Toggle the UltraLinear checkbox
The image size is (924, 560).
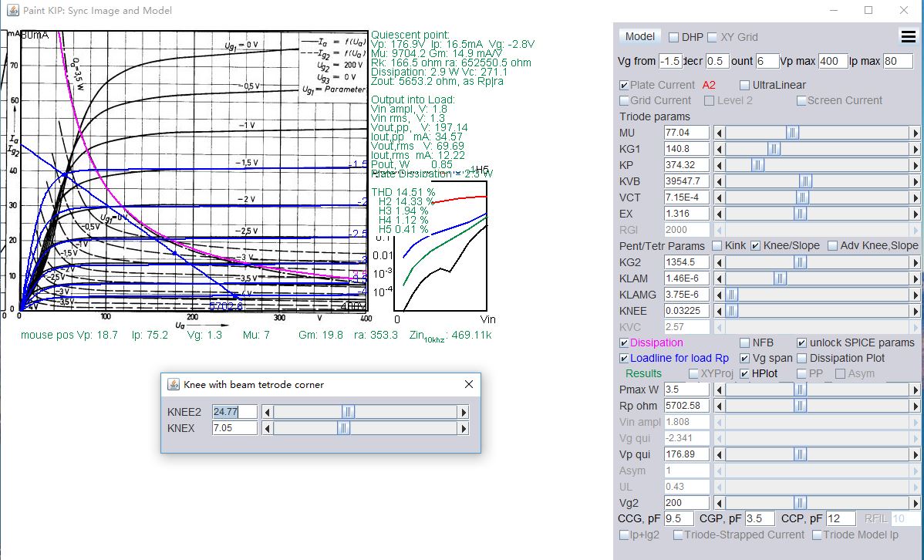[744, 85]
